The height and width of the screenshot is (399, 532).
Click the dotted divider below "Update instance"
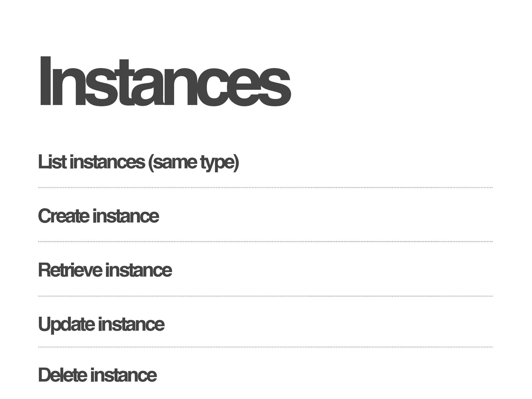[265, 347]
